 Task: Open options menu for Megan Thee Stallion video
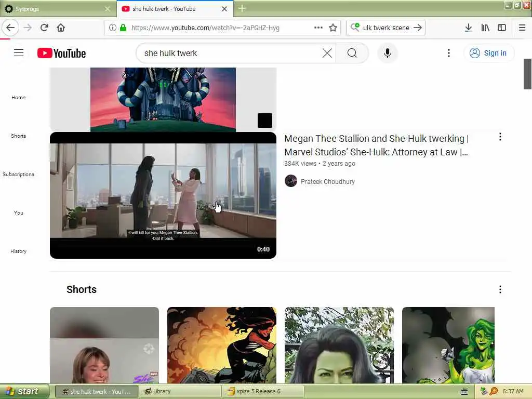500,137
